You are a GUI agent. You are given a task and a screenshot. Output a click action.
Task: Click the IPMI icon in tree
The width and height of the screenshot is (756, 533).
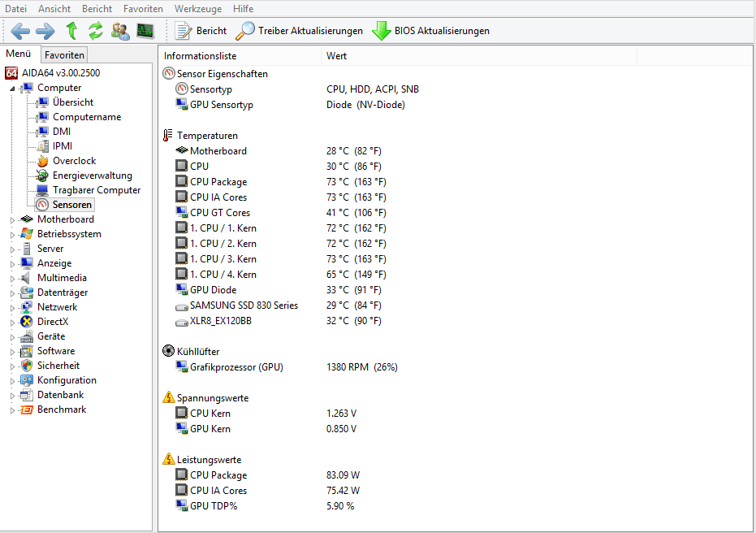42,145
